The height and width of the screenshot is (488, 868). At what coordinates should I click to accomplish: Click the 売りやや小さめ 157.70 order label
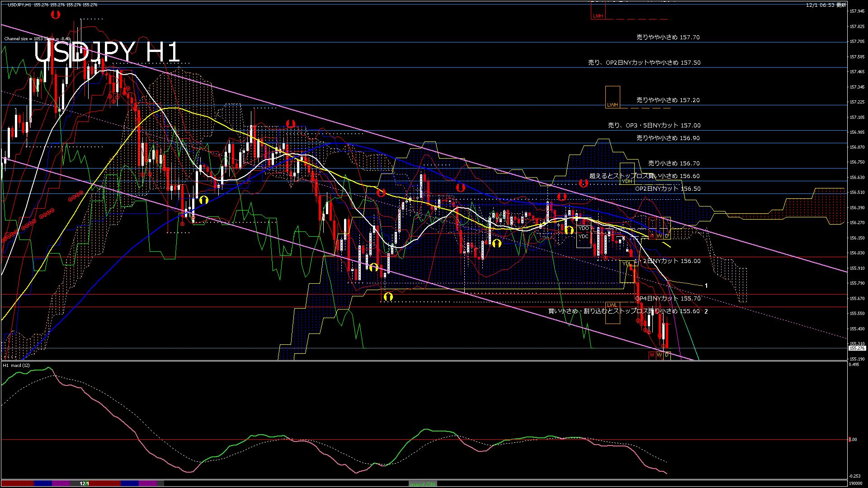pyautogui.click(x=668, y=38)
